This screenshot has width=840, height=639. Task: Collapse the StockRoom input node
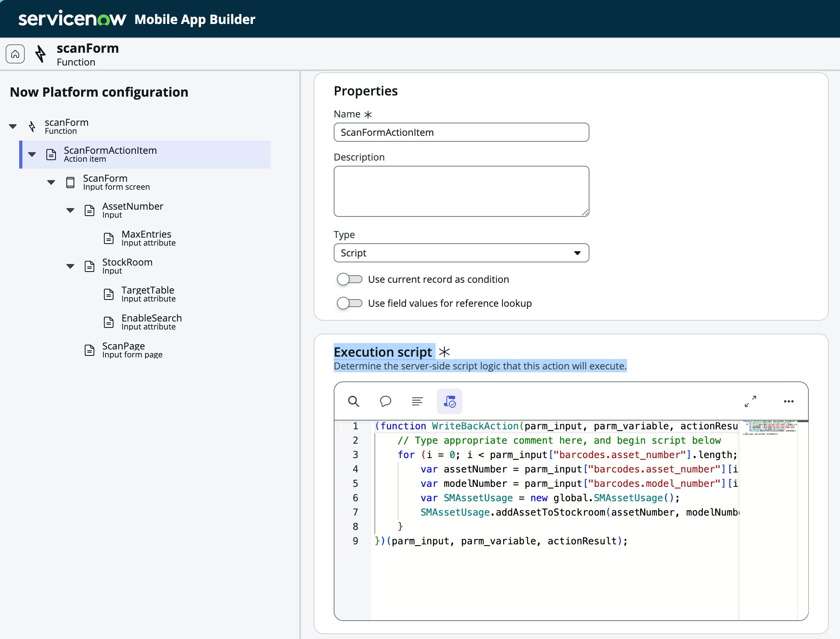point(70,266)
